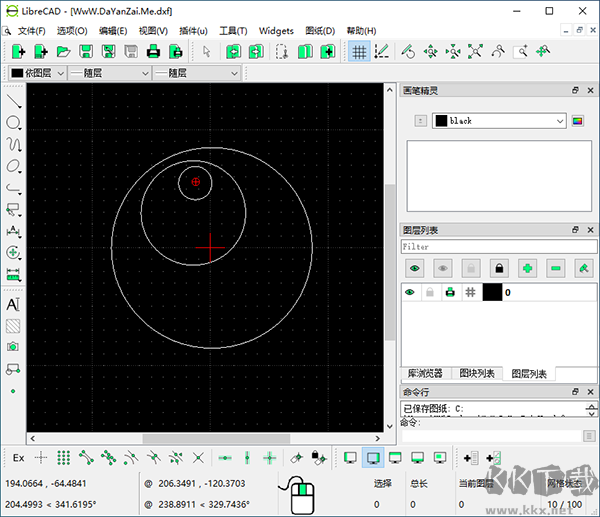Click New from template icon
This screenshot has height=517, width=600.
41,51
